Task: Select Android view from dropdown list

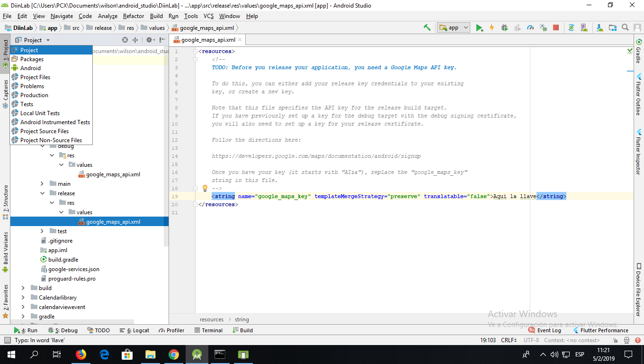Action: pos(51,68)
